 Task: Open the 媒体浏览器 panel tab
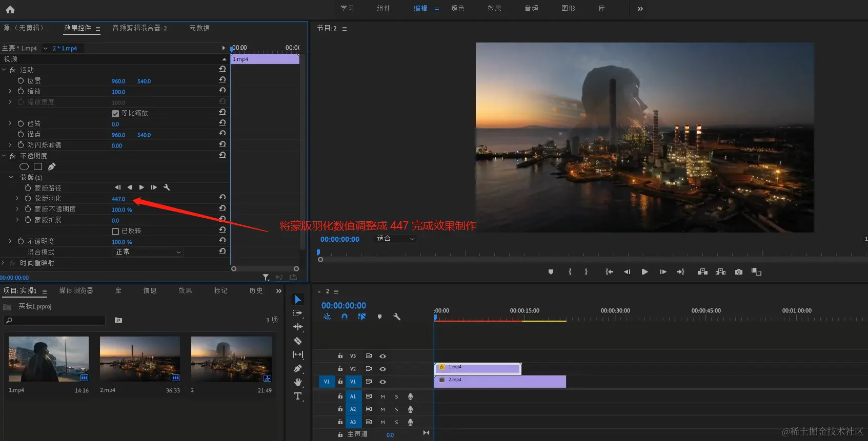[x=76, y=290]
